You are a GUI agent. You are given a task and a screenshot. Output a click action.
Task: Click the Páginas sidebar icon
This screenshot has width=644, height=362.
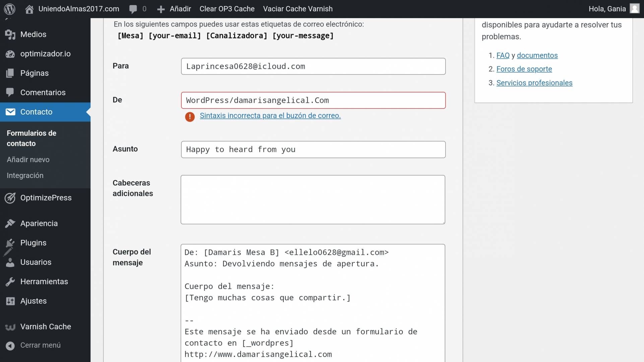point(10,73)
